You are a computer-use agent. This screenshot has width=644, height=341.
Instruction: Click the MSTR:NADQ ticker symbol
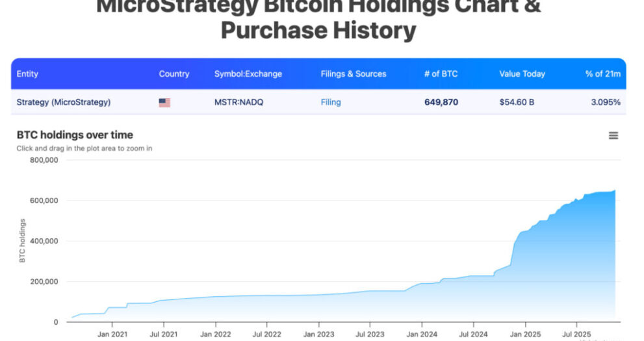pyautogui.click(x=238, y=102)
